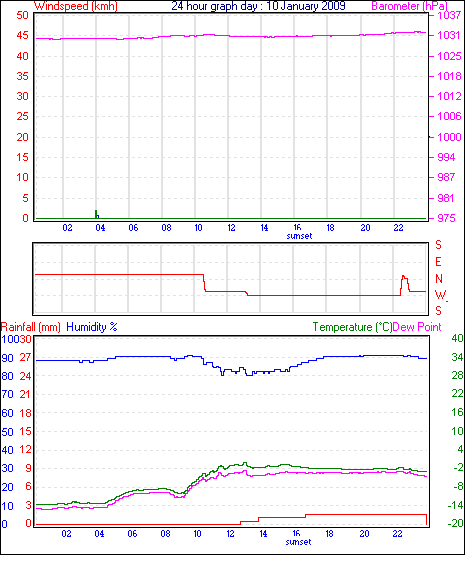
Task: Click rainfall axis value 6
Action: [x=28, y=487]
